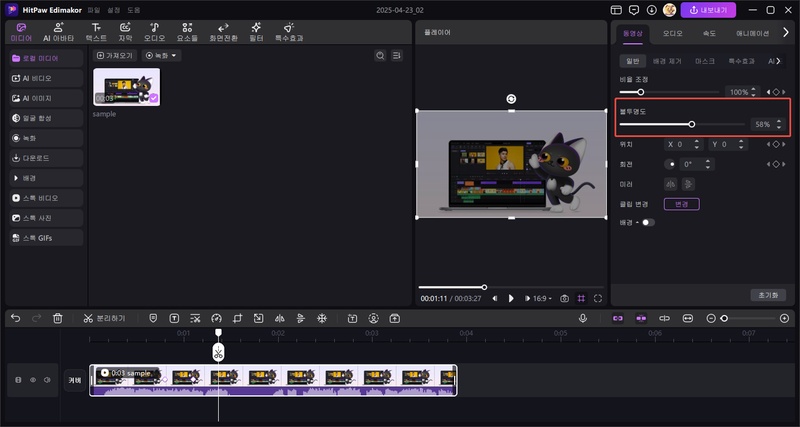Click the 내보내기 export button
Image resolution: width=800 pixels, height=427 pixels.
[x=708, y=10]
